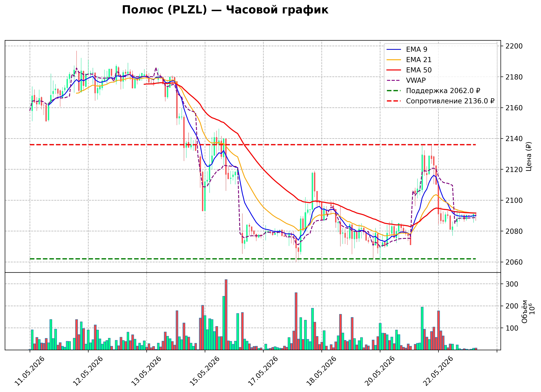This screenshot has width=541, height=392.
Task: Click date label 15.05.2026
Action: tap(204, 371)
